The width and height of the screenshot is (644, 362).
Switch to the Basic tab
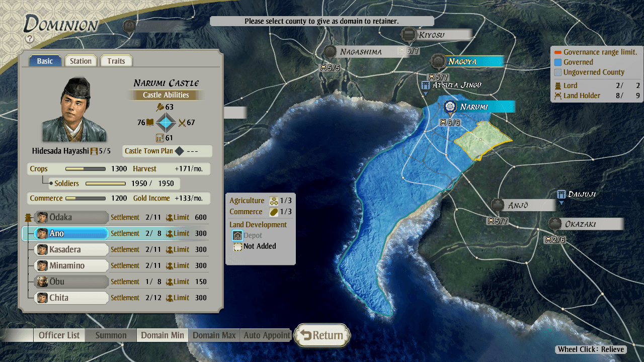click(x=45, y=61)
